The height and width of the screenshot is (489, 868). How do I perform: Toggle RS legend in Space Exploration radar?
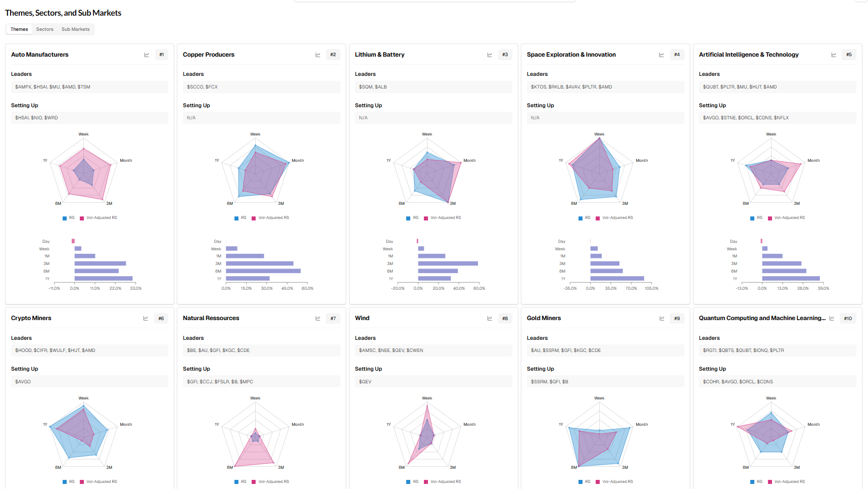click(585, 218)
